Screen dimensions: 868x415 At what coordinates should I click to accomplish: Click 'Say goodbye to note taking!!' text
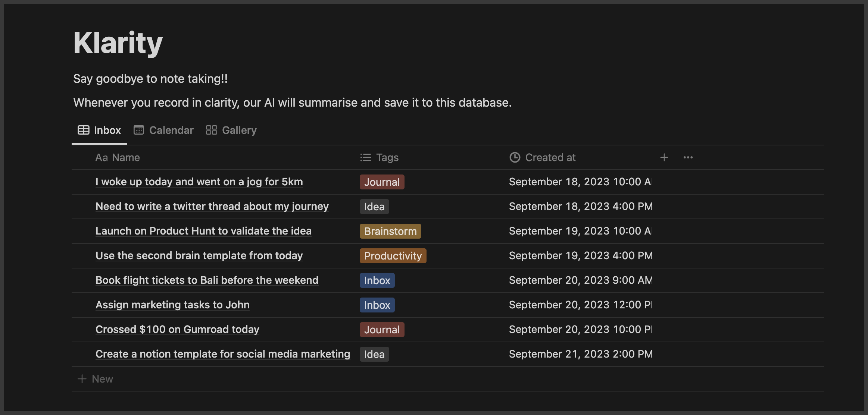pos(150,79)
